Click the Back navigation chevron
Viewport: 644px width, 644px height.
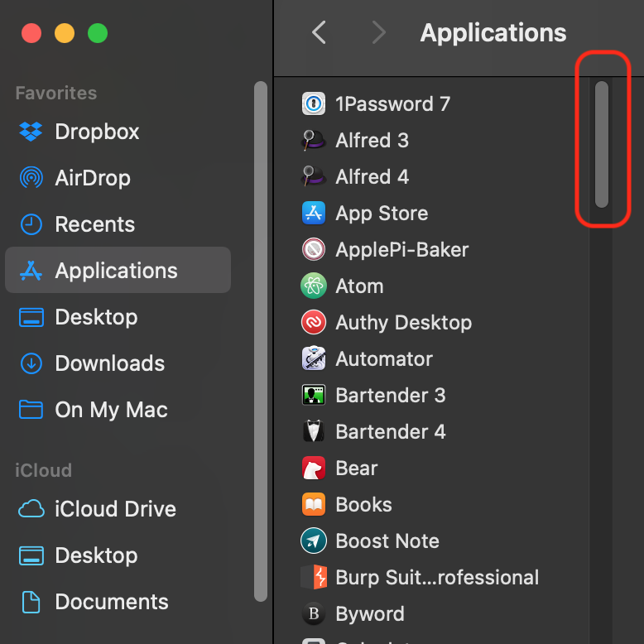coord(319,33)
